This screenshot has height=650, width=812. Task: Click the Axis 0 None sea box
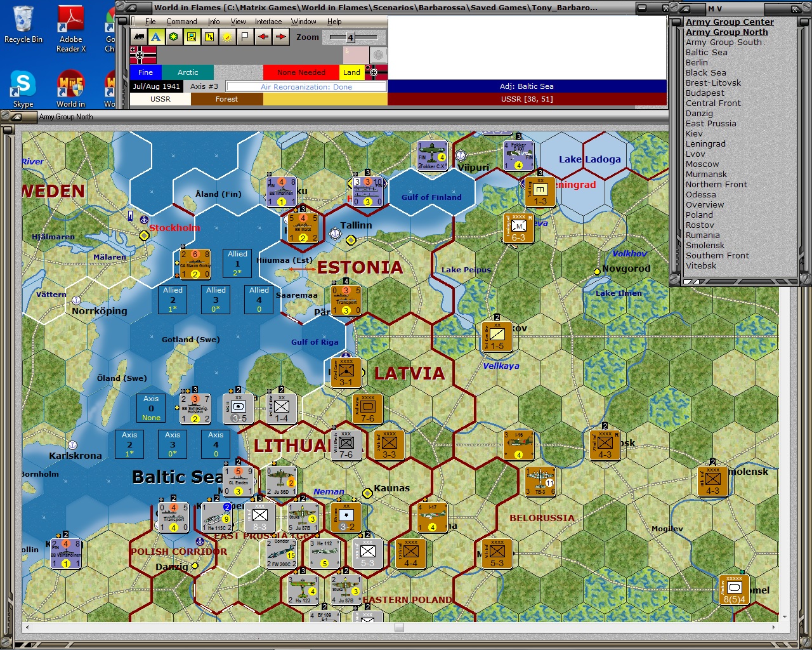[151, 409]
